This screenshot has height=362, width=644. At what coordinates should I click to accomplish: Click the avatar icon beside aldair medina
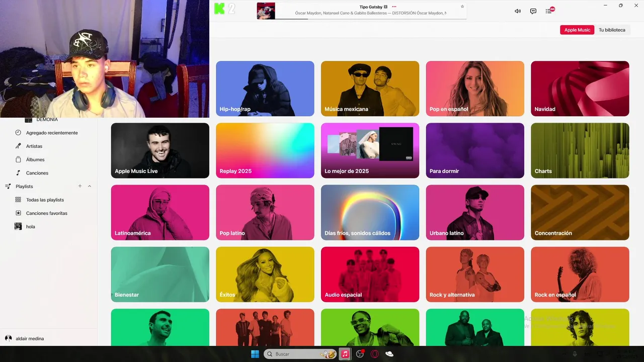click(8, 338)
